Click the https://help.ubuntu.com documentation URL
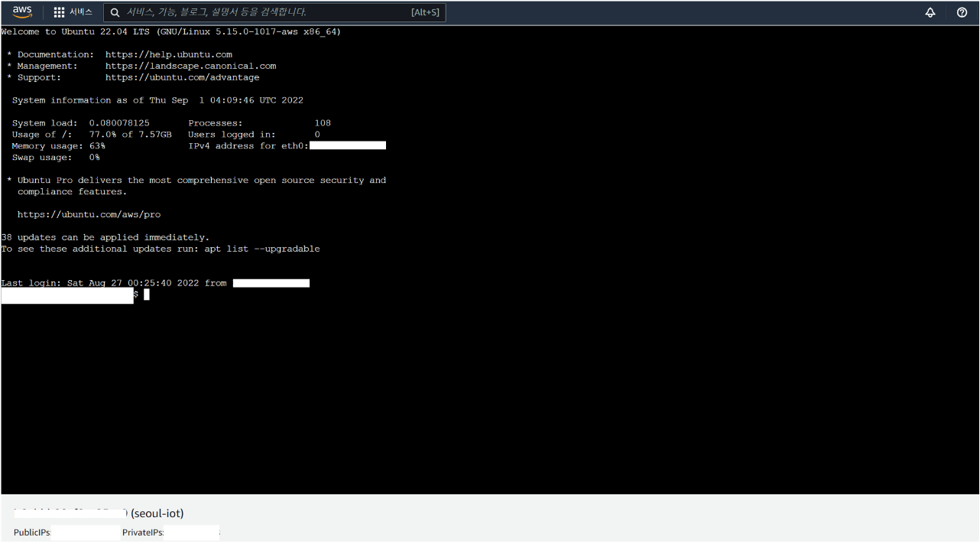 pos(169,54)
